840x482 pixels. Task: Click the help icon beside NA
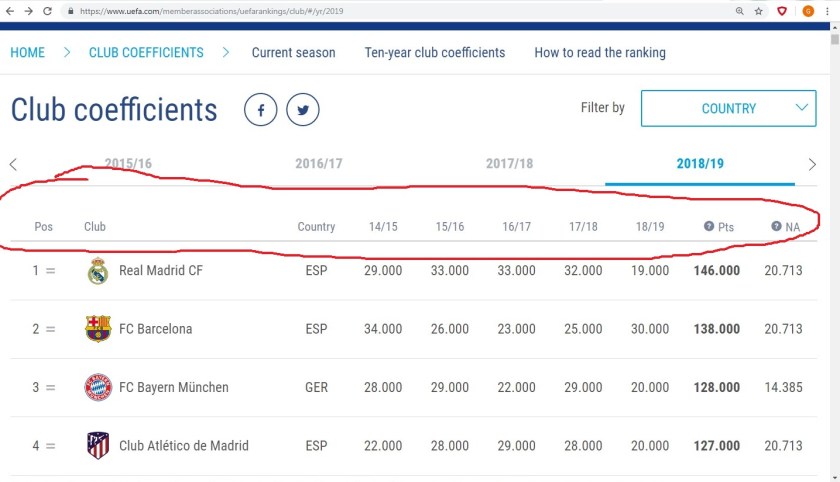[x=776, y=227]
